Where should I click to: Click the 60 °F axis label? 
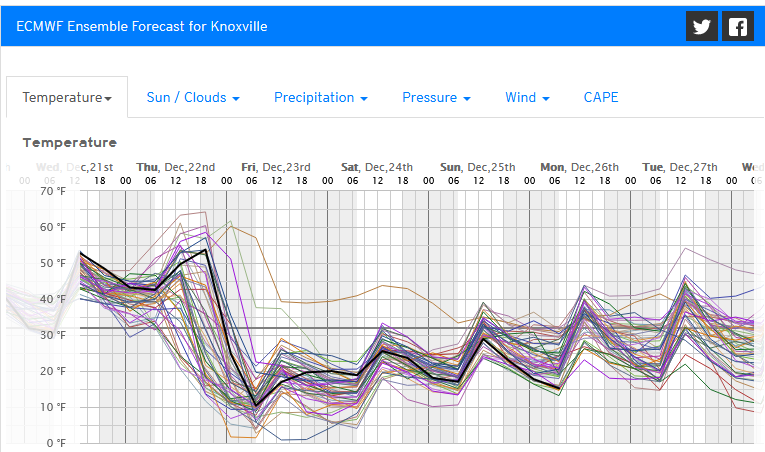53,227
